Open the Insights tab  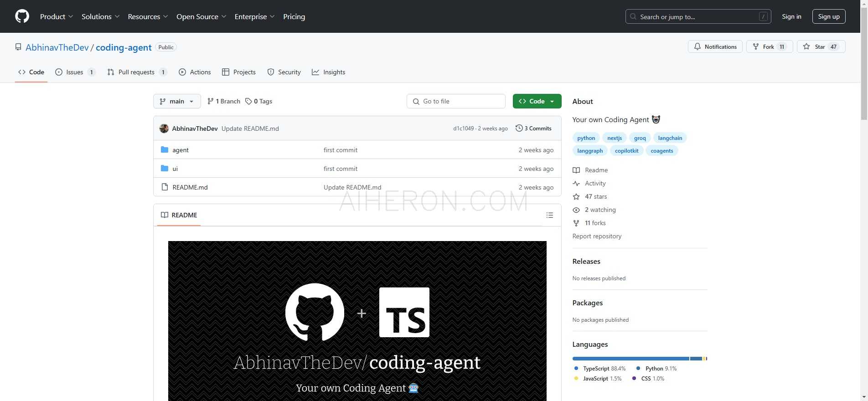329,72
